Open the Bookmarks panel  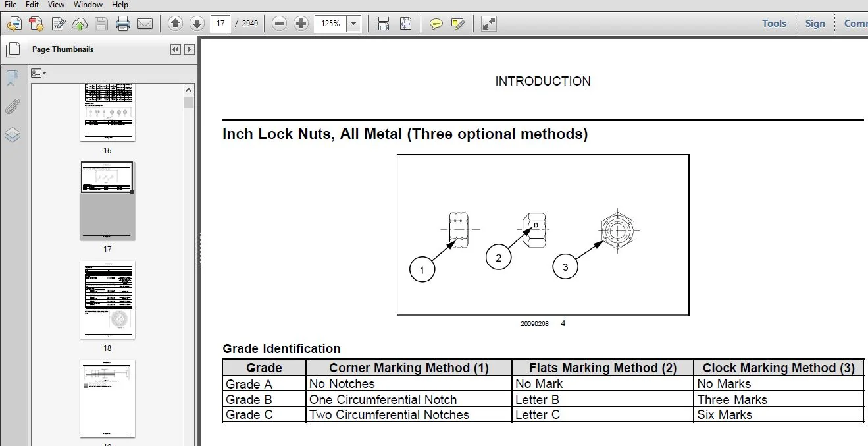pyautogui.click(x=13, y=78)
